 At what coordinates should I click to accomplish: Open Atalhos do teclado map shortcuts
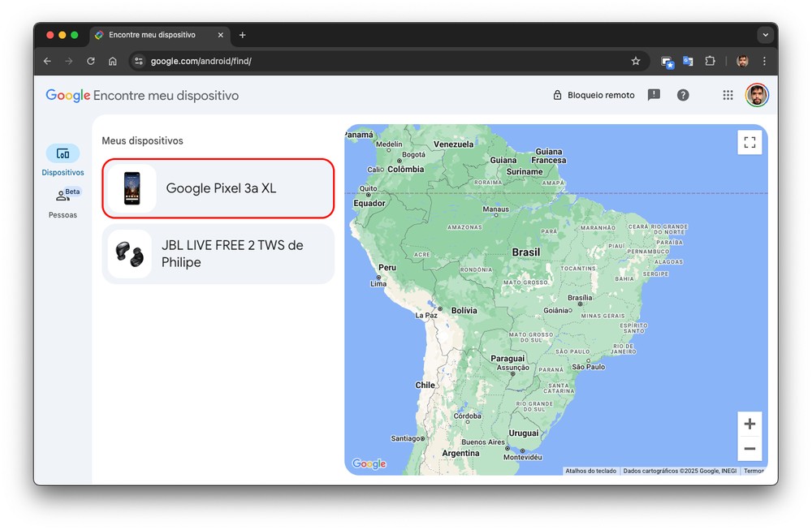590,471
